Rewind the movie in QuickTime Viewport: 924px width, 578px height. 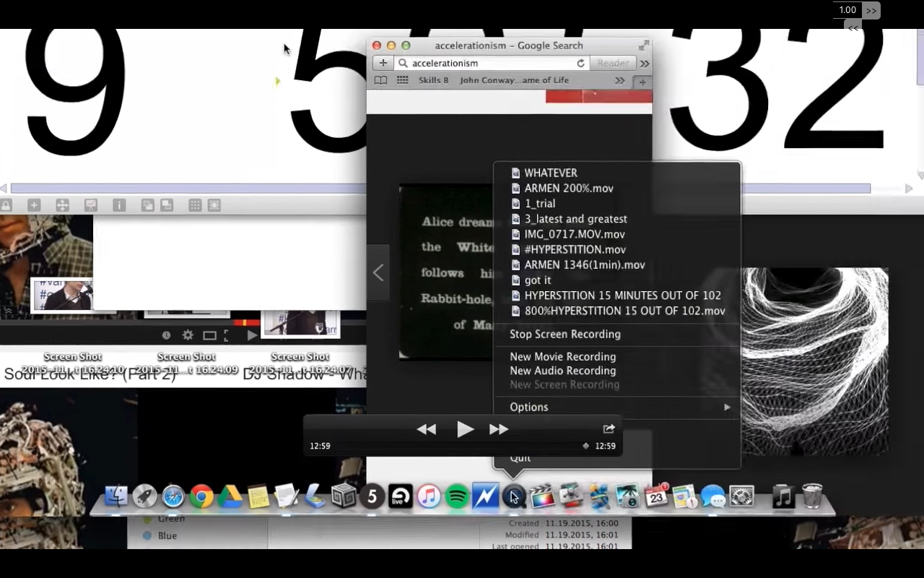click(x=427, y=428)
